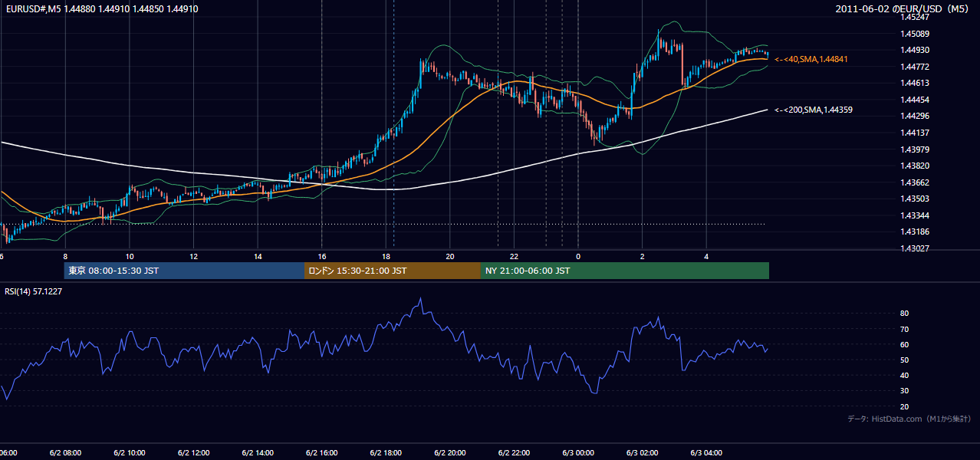Click hour tick 0 under price chart
Viewport: 980px width, 460px height.
[x=578, y=256]
